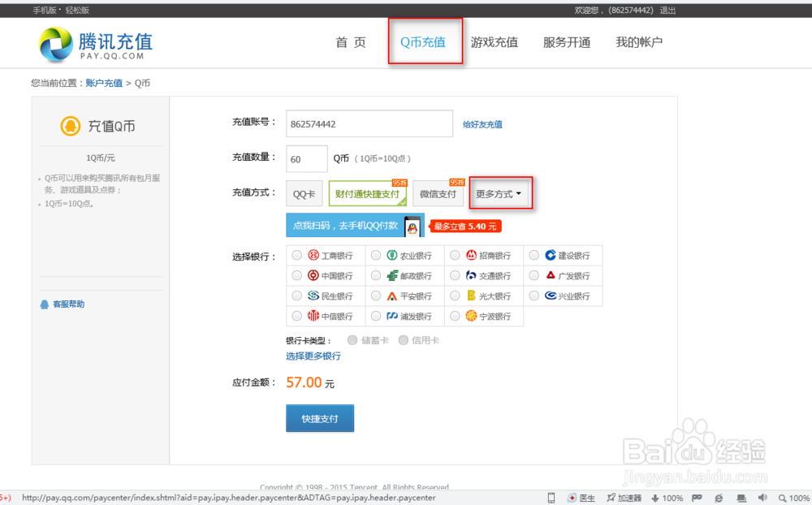The height and width of the screenshot is (505, 812).
Task: Select the 宁波银行 radio button
Action: pyautogui.click(x=455, y=316)
